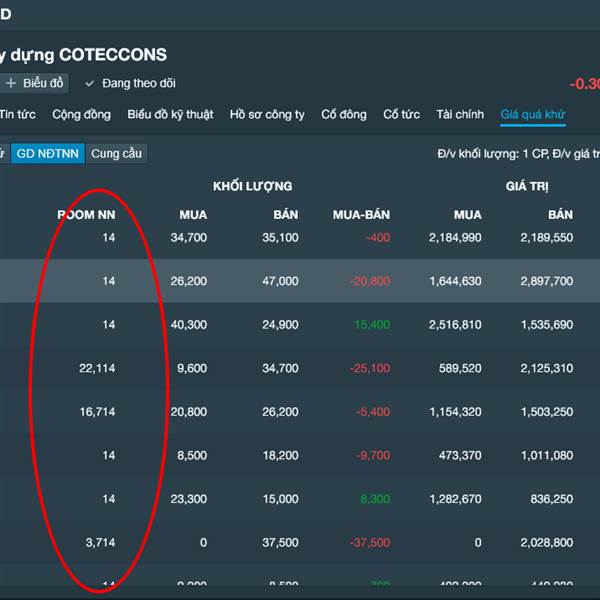The height and width of the screenshot is (600, 600).
Task: Open the Tài chính tab
Action: tap(460, 114)
